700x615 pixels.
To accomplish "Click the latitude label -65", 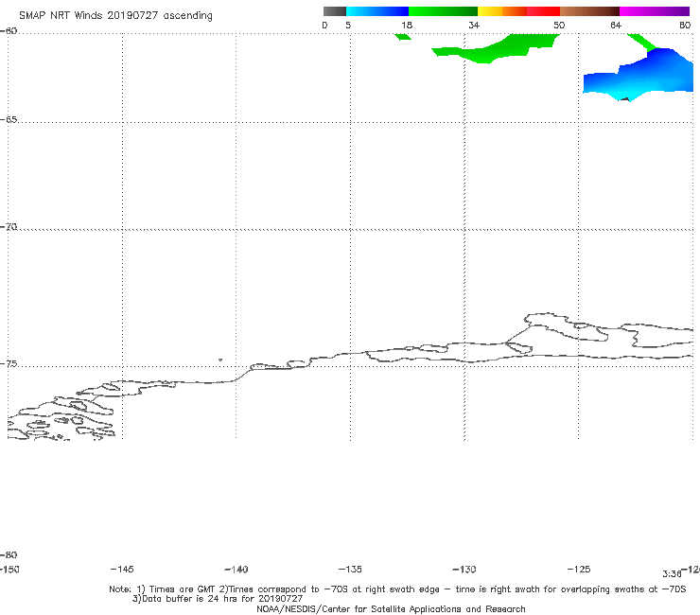I will 9,120.
